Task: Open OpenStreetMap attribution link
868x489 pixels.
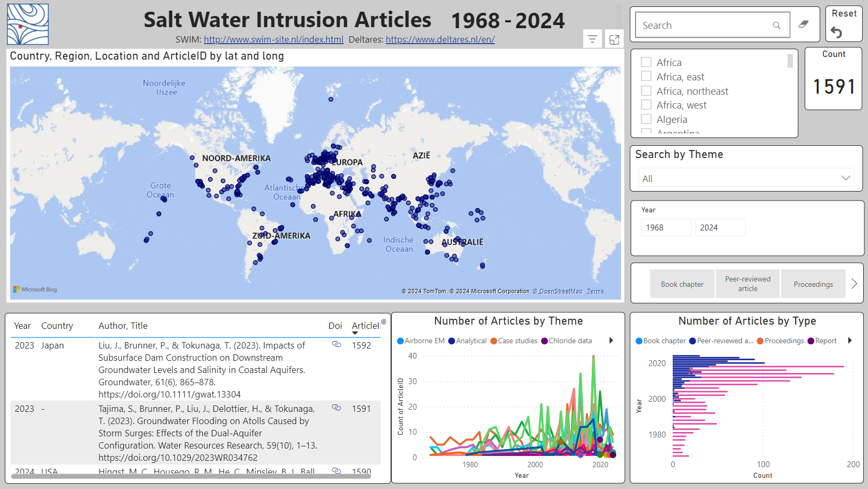Action: click(x=558, y=291)
